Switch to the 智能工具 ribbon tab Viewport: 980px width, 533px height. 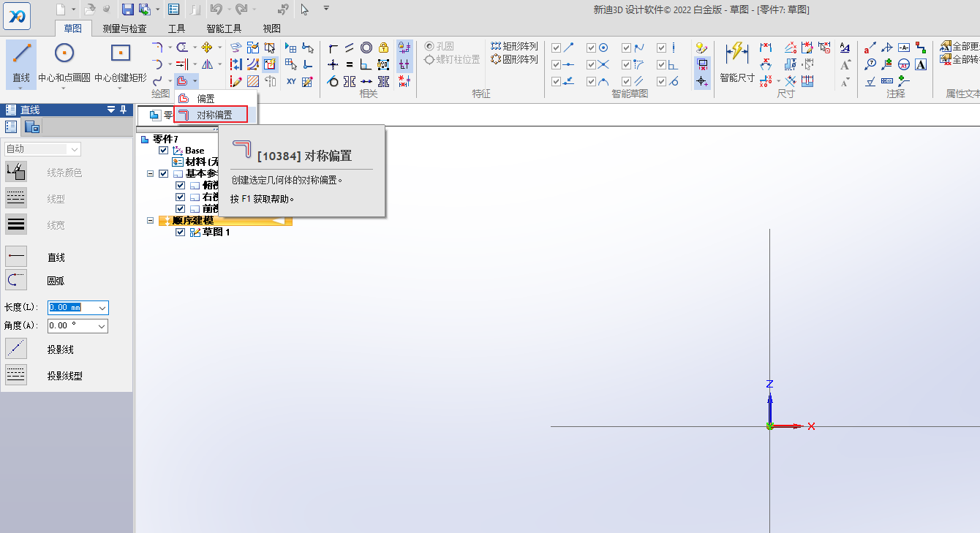tap(224, 29)
